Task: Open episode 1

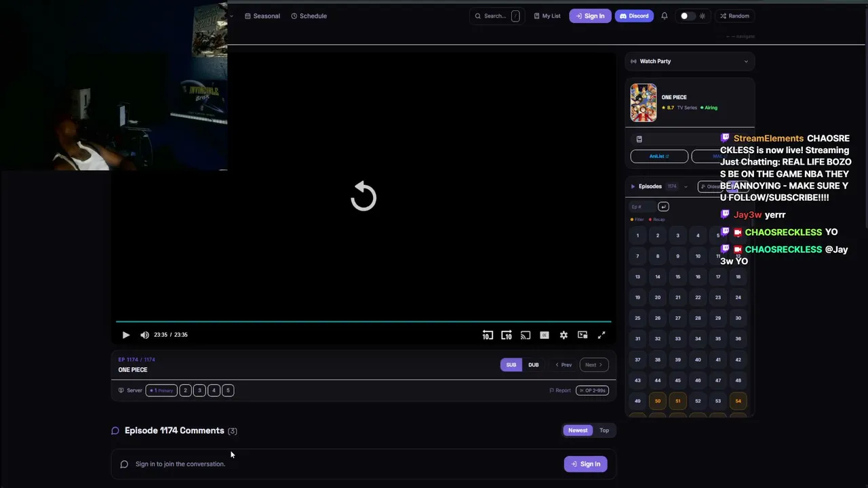Action: [x=637, y=236]
